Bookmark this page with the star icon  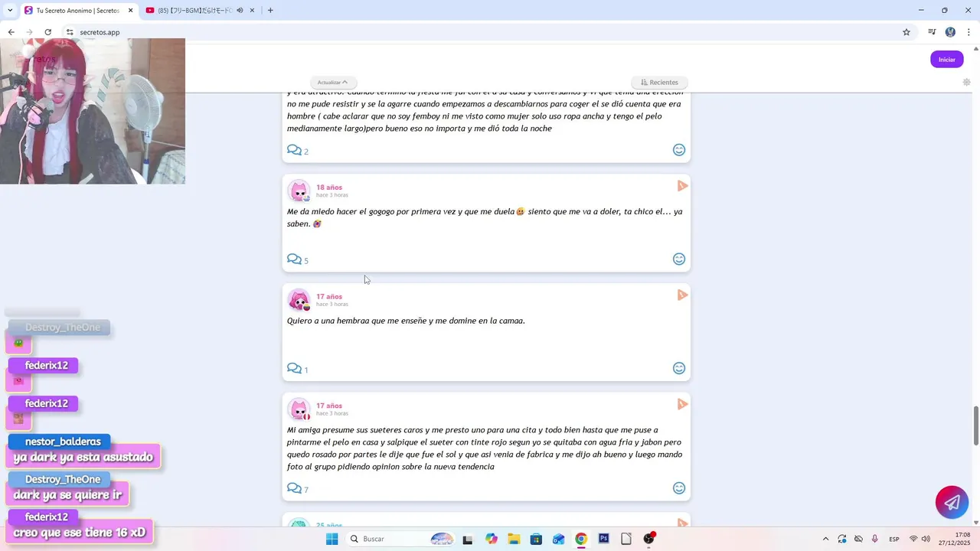906,32
